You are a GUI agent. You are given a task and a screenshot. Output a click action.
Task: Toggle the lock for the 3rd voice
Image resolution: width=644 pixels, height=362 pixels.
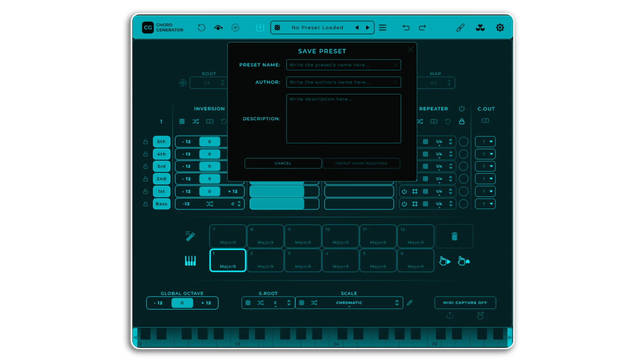[146, 166]
